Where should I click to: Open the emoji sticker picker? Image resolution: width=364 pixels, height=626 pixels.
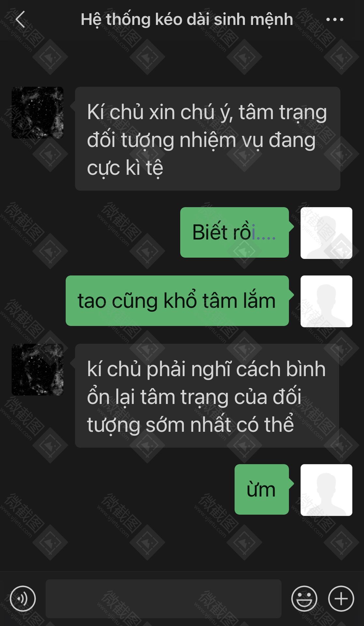coord(304,598)
